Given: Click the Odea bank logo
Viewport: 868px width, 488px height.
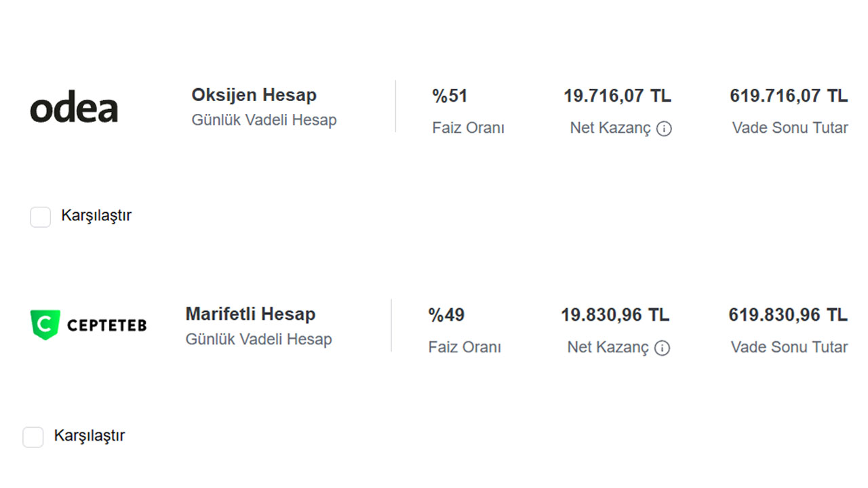Looking at the screenshot, I should pos(74,109).
